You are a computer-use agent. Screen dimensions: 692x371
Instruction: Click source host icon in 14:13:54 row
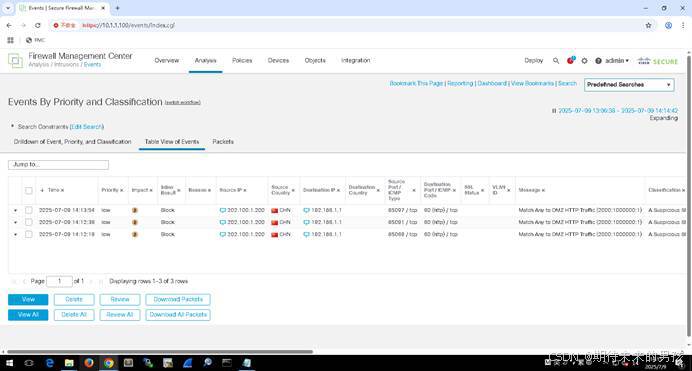coord(223,210)
